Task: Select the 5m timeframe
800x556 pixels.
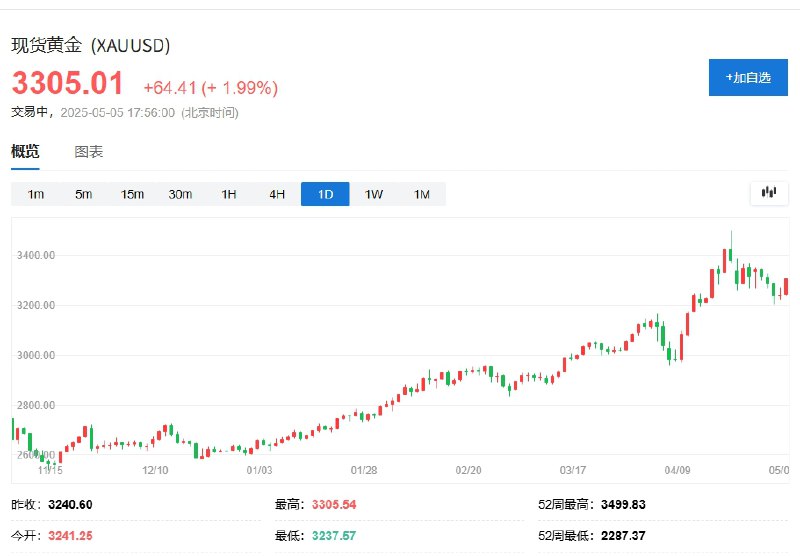Action: tap(84, 194)
